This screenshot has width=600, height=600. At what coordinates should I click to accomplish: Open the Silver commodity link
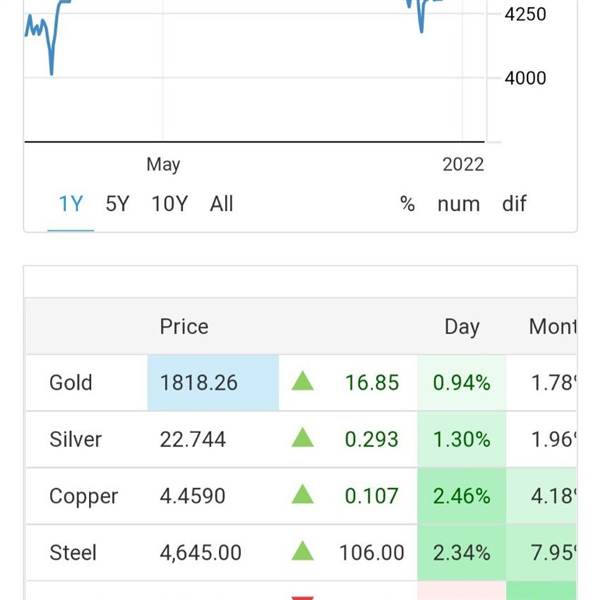(75, 439)
